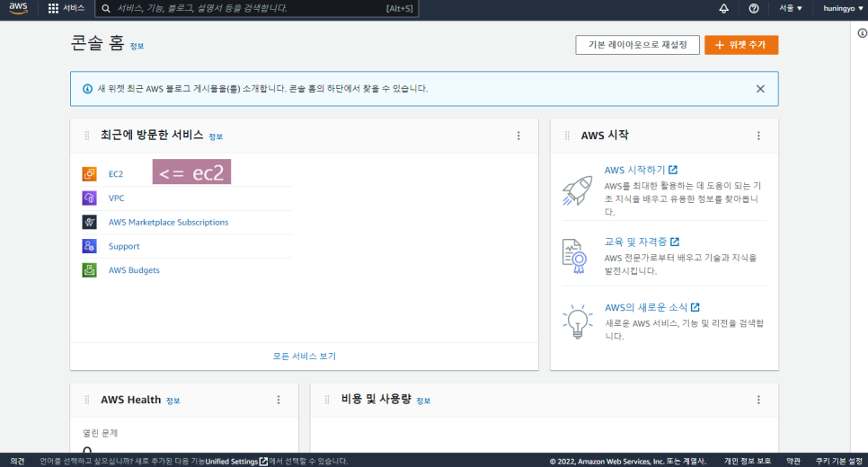Click the info icon in the banner
The width and height of the screenshot is (868, 467).
point(87,89)
